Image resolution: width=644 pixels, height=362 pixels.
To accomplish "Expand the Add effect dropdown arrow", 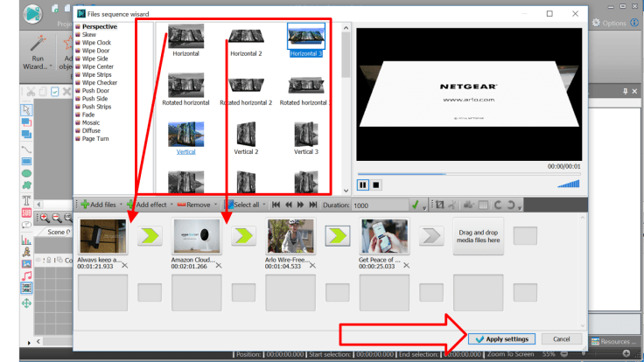I will pyautogui.click(x=171, y=205).
